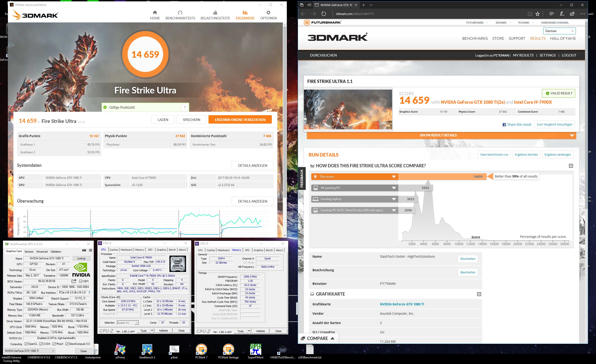The image size is (596, 364).
Task: Open Edge more options ellipsis
Action: [x=582, y=14]
